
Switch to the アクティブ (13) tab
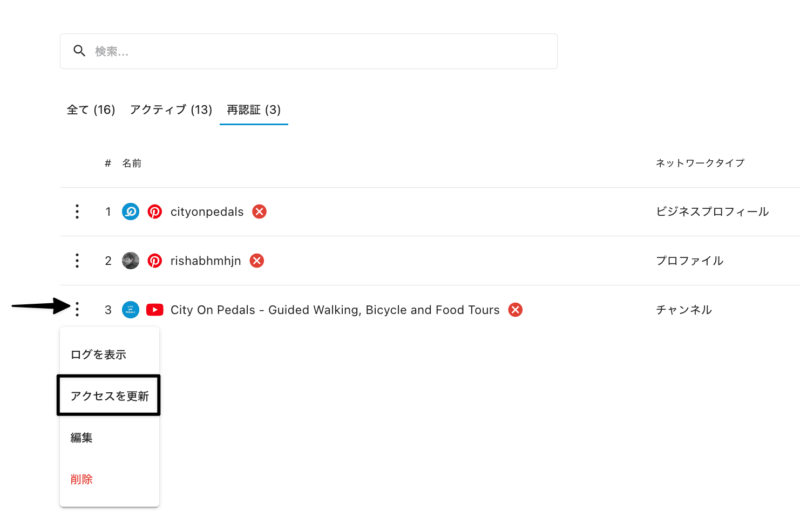pos(171,110)
